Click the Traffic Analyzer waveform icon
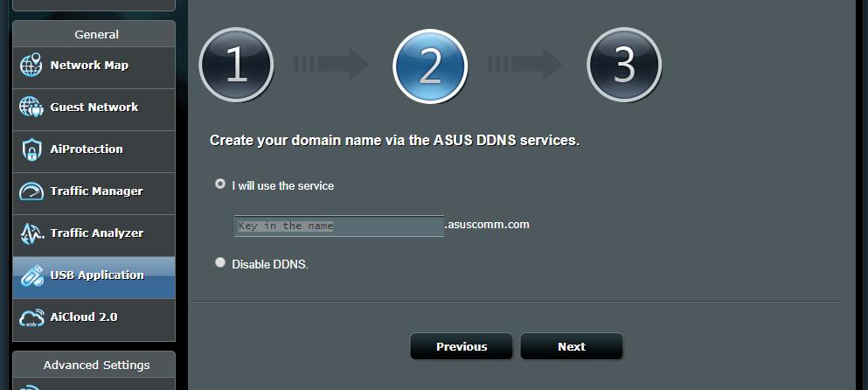868x390 pixels. point(31,233)
